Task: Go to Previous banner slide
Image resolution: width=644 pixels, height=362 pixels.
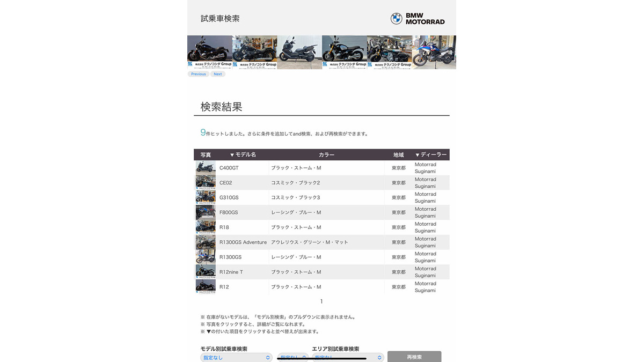Action: (x=199, y=74)
